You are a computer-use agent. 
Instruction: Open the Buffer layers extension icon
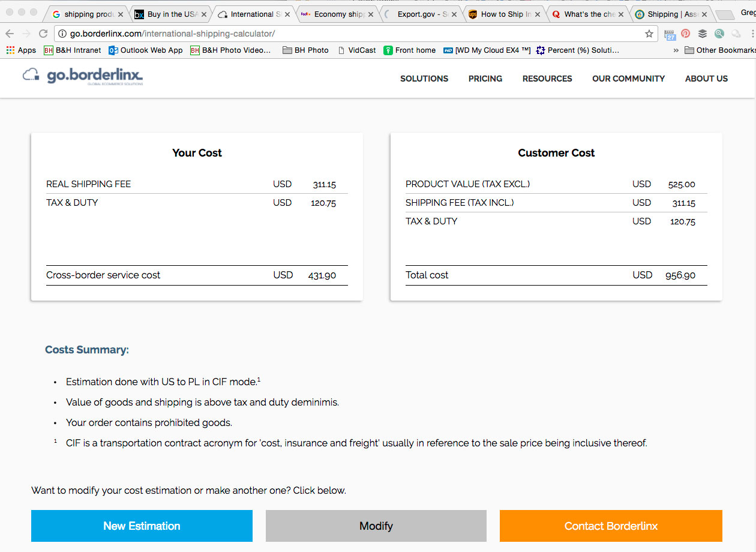702,34
